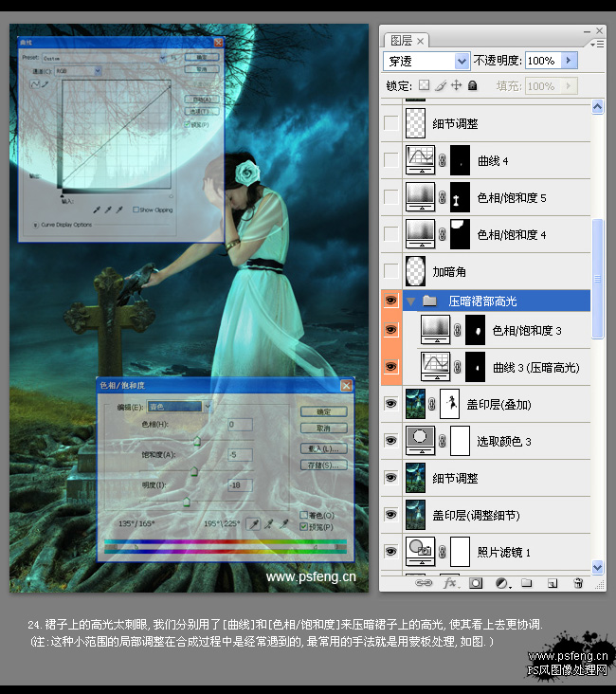Click the 明度 lightness slider handle
This screenshot has width=616, height=694.
click(187, 502)
